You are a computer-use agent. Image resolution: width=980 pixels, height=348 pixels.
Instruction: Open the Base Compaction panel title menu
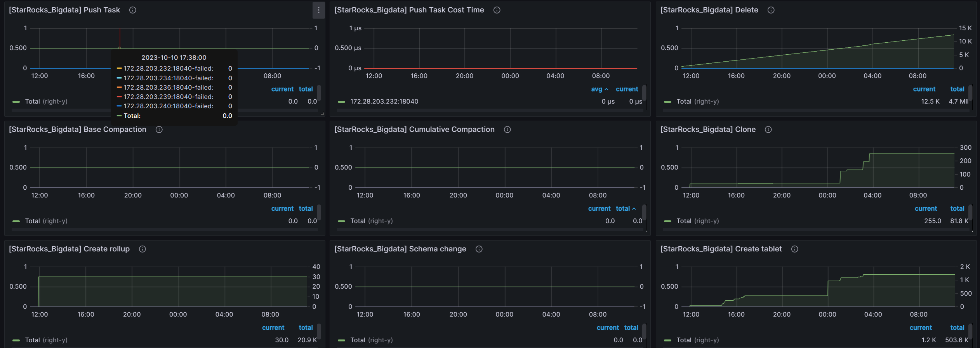pos(78,130)
